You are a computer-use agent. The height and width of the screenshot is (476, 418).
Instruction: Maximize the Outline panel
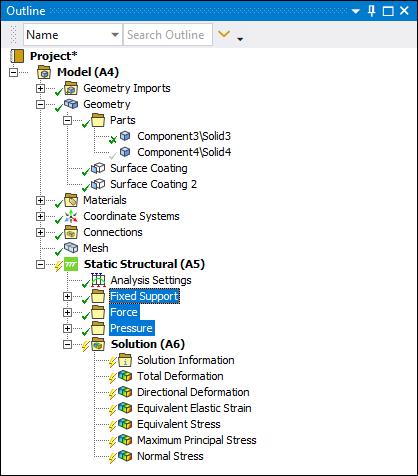388,11
